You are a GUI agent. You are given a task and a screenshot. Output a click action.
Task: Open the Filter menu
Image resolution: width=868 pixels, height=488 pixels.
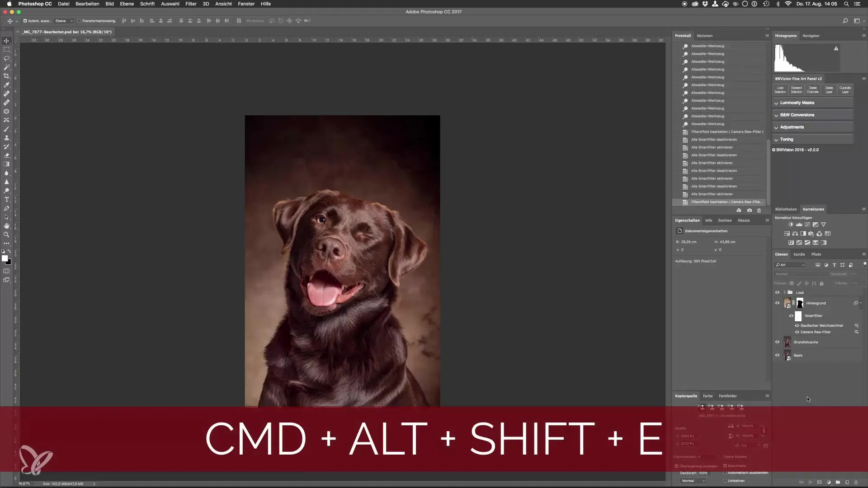pyautogui.click(x=191, y=4)
